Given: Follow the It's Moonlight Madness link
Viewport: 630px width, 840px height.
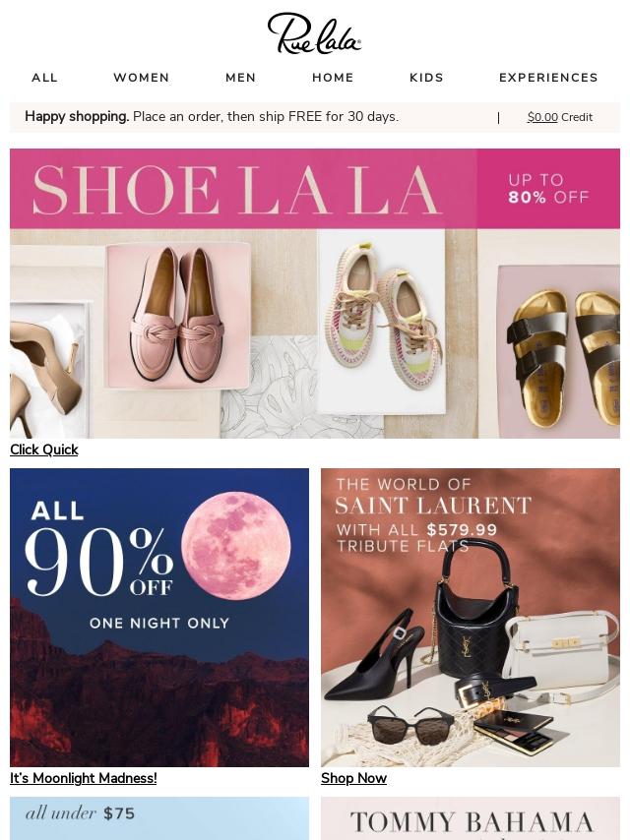Looking at the screenshot, I should coord(84,778).
